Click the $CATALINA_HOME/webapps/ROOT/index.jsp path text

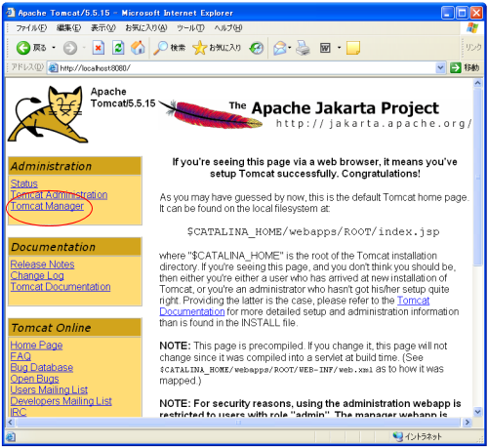(x=313, y=232)
